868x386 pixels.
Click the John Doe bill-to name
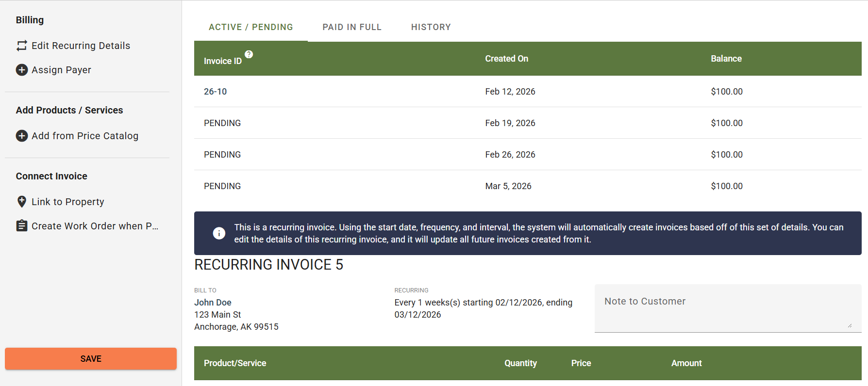213,303
